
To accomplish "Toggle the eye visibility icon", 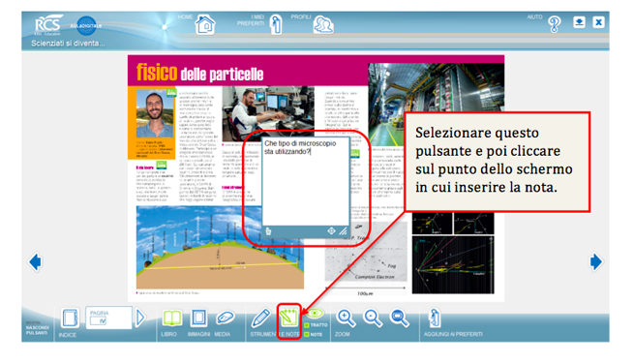I will coord(315,313).
